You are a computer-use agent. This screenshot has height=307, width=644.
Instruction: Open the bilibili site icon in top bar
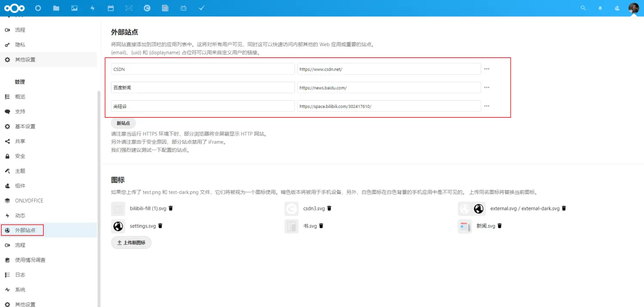point(183,8)
